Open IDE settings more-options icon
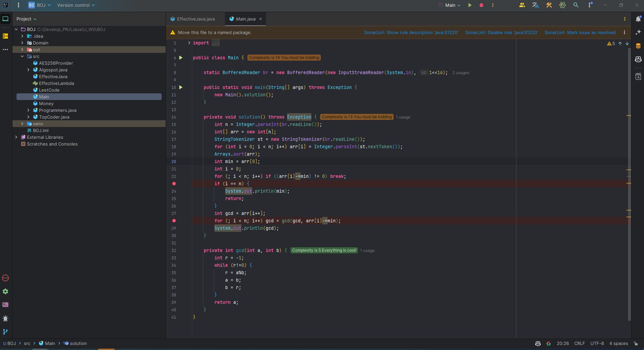The width and height of the screenshot is (644, 350). tap(589, 5)
